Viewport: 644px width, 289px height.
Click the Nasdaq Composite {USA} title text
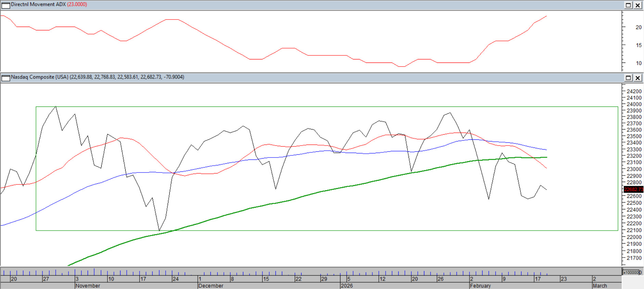[x=40, y=77]
